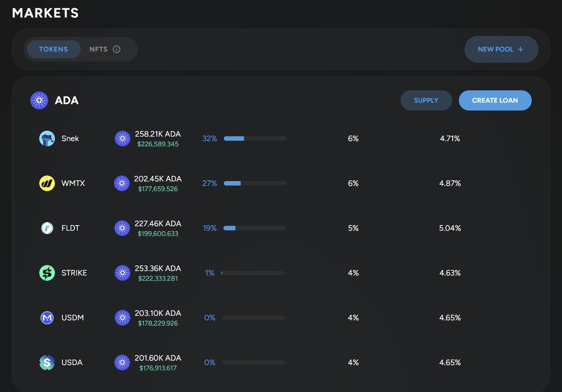Click the Supply button
The image size is (562, 392).
(x=426, y=101)
